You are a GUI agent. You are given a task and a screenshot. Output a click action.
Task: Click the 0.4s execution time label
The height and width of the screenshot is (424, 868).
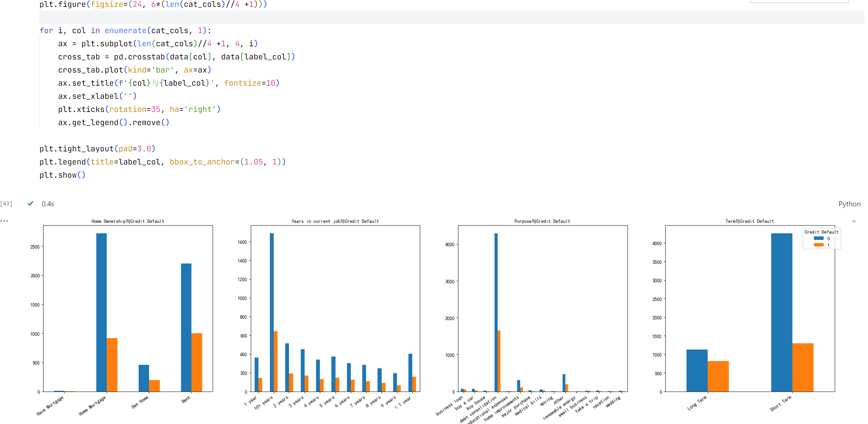pos(47,204)
